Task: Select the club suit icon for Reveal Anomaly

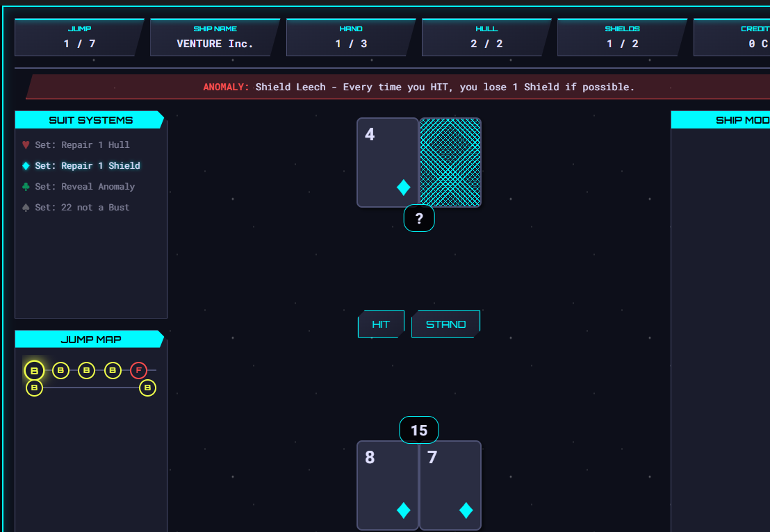Action: click(x=26, y=187)
